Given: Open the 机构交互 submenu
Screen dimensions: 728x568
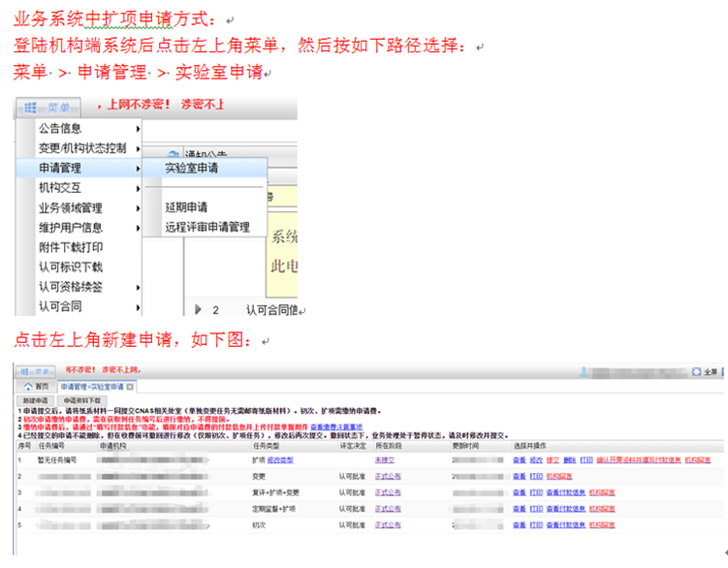Looking at the screenshot, I should pyautogui.click(x=139, y=188).
